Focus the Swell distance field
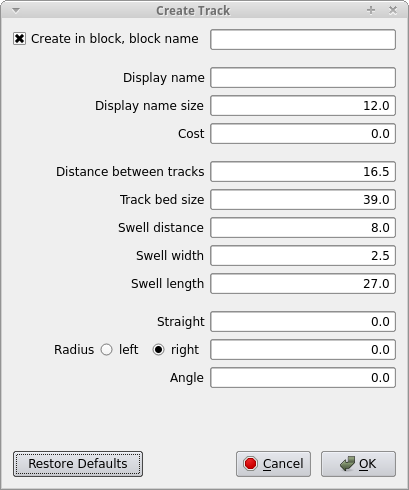 303,228
